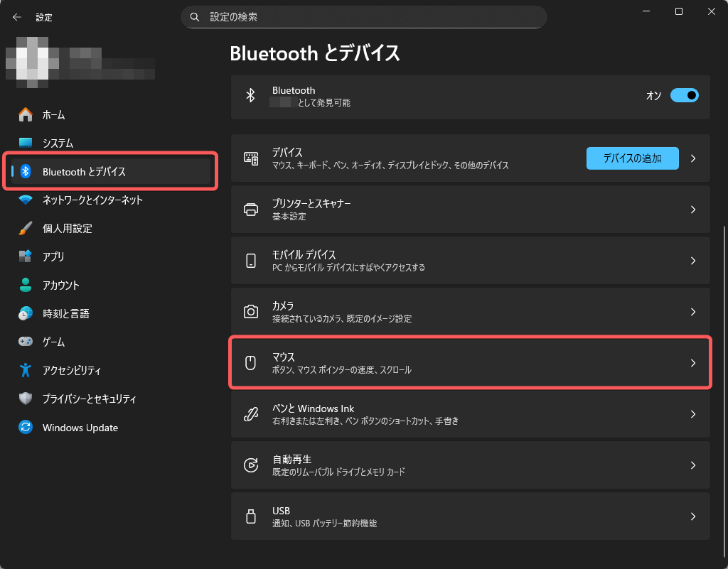Open マウス row chevron

(693, 362)
